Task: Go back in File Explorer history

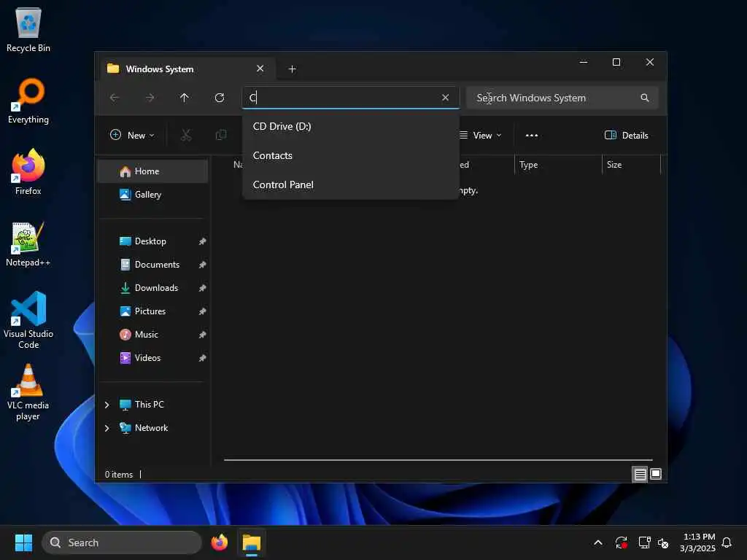Action: coord(115,98)
